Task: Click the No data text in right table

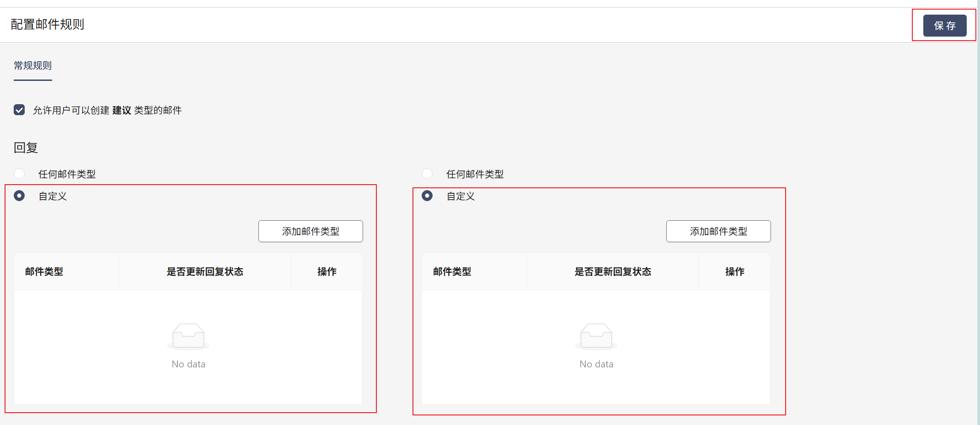Action: pyautogui.click(x=596, y=364)
